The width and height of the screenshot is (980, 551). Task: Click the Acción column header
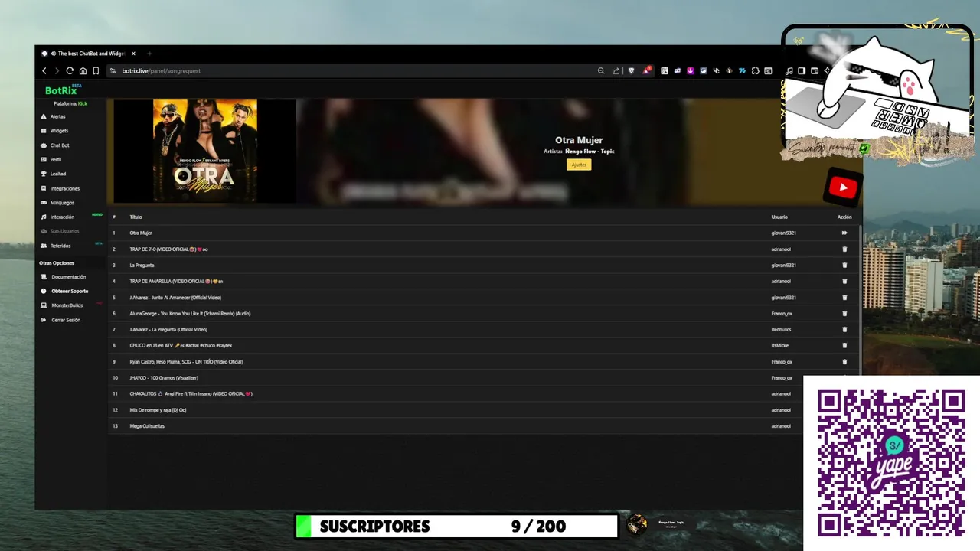coord(844,217)
